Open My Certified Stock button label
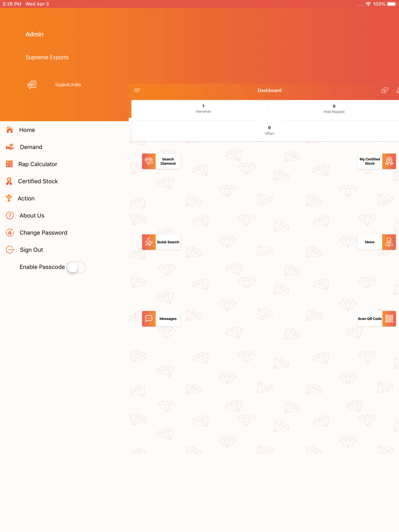The height and width of the screenshot is (532, 399). [x=370, y=161]
